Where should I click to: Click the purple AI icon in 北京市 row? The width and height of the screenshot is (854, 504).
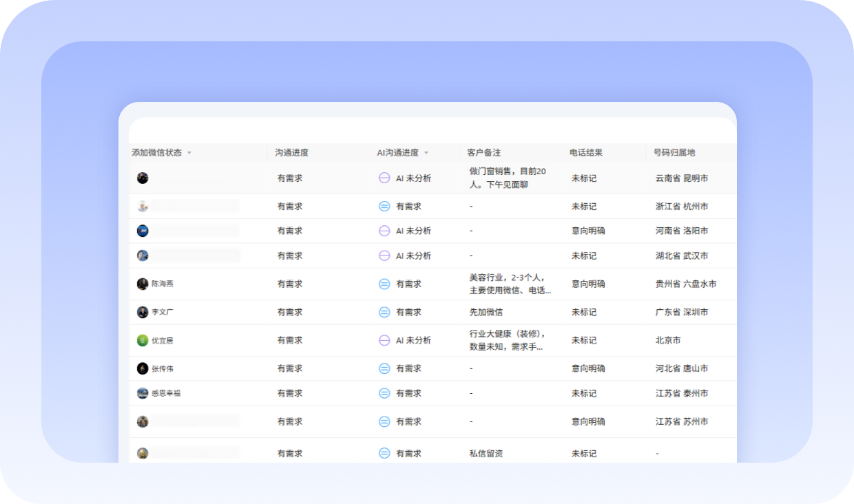pos(384,340)
